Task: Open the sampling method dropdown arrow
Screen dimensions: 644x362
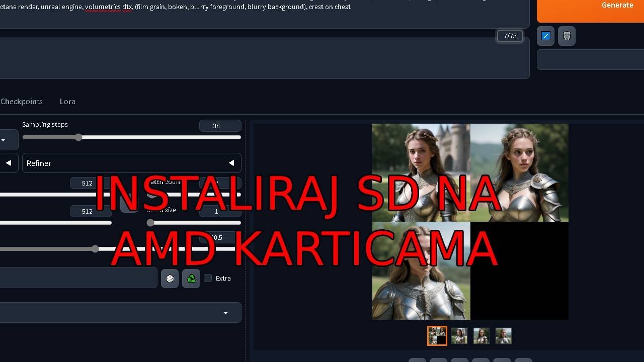Action: tap(3, 140)
